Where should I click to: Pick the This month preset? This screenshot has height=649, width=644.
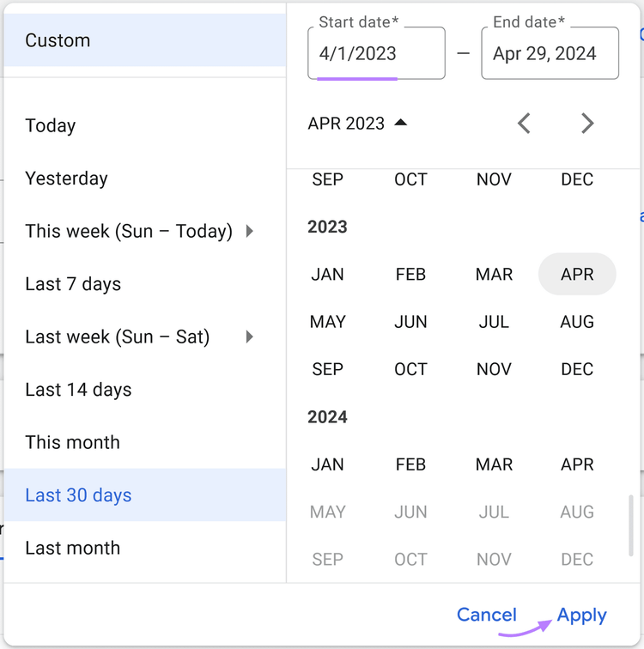[x=145, y=442]
